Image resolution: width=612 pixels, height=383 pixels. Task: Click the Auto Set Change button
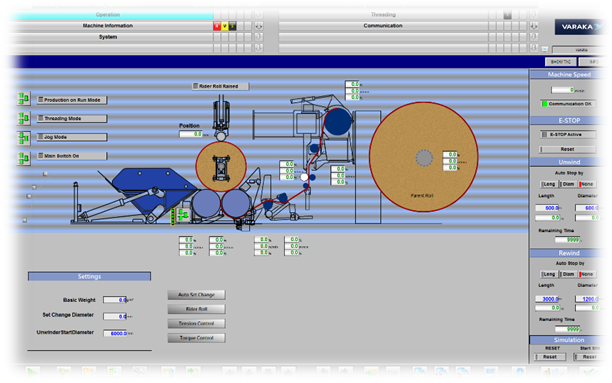coord(196,295)
